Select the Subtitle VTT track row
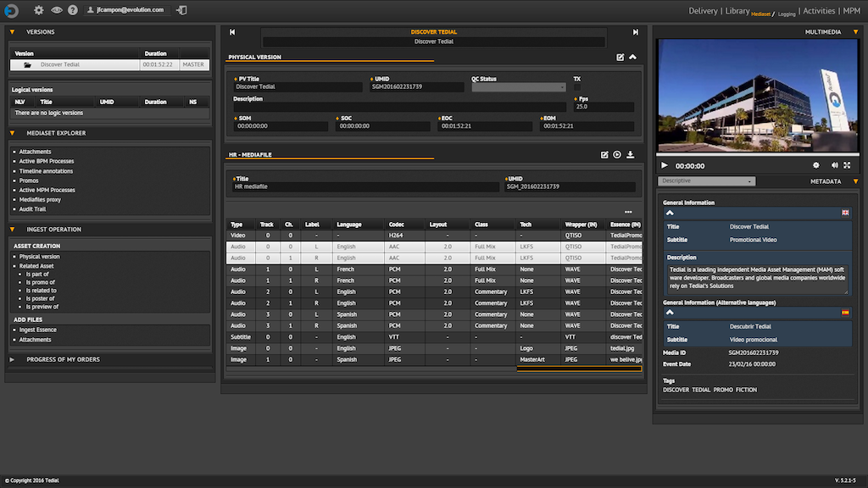The image size is (868, 488). click(x=434, y=337)
